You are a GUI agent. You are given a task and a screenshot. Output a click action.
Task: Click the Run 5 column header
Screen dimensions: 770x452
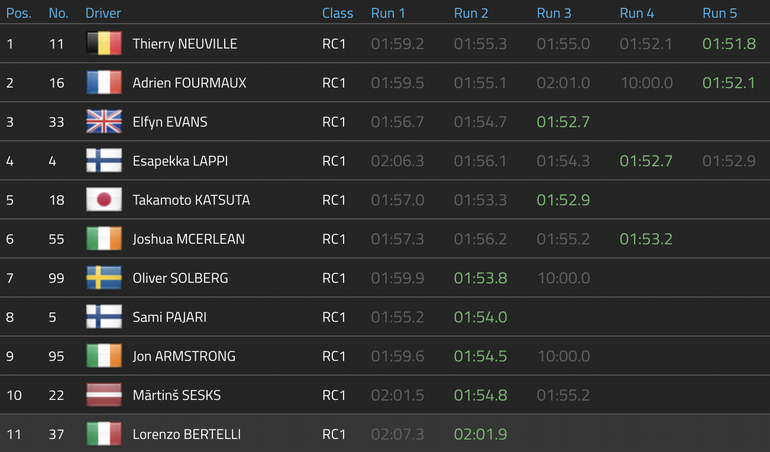pos(720,13)
